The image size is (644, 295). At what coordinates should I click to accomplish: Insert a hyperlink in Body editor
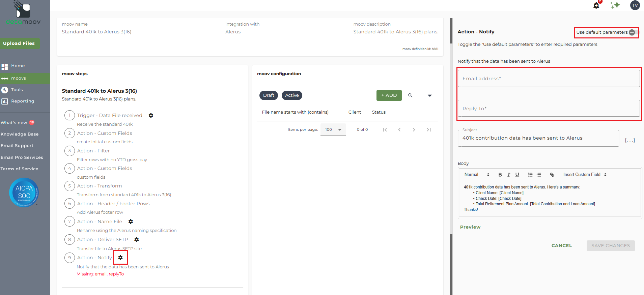click(x=552, y=175)
